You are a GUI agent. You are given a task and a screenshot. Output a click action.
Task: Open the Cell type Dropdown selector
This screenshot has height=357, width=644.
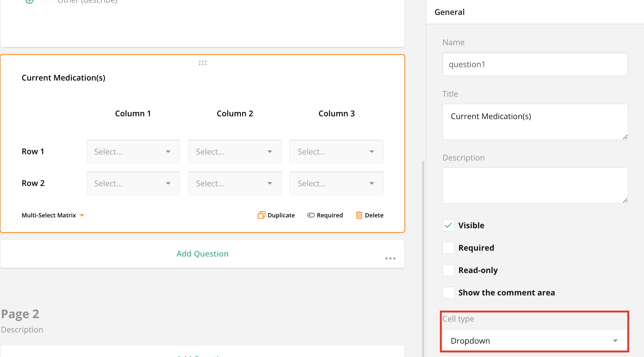click(x=535, y=341)
